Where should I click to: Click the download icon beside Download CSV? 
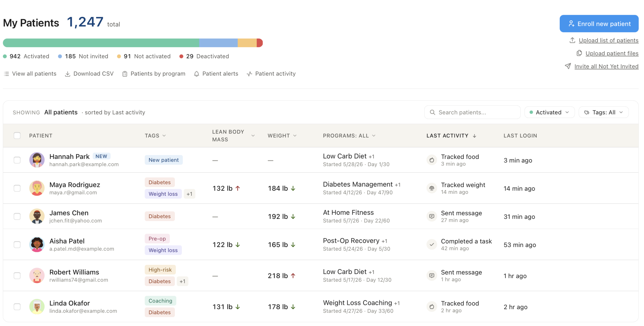(x=67, y=74)
